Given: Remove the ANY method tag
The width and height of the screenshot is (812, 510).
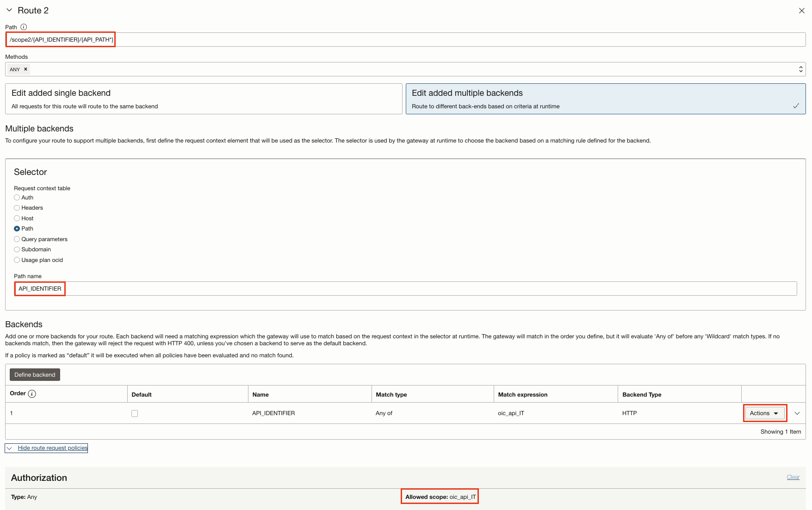Looking at the screenshot, I should 26,69.
